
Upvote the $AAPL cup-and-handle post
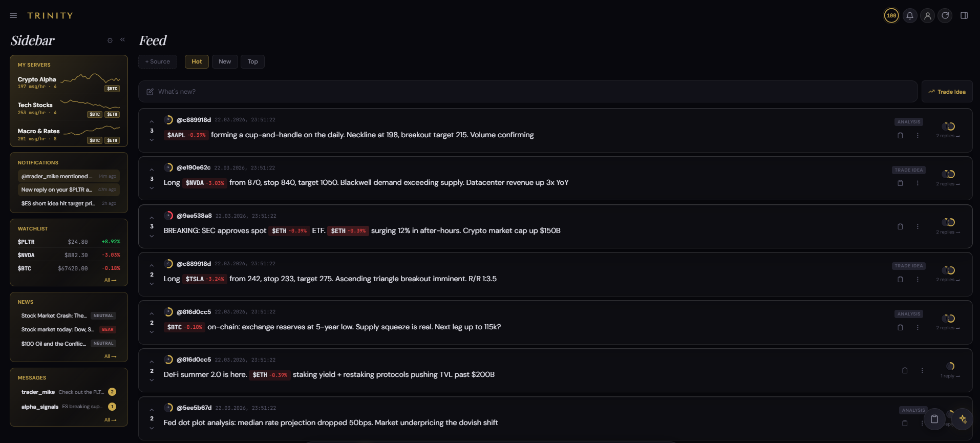coord(152,122)
